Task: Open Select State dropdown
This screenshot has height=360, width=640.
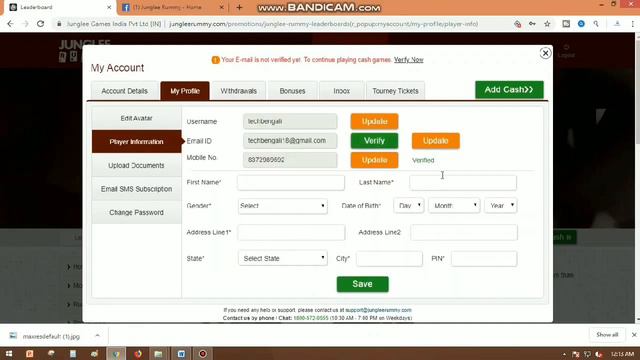Action: coord(282,258)
